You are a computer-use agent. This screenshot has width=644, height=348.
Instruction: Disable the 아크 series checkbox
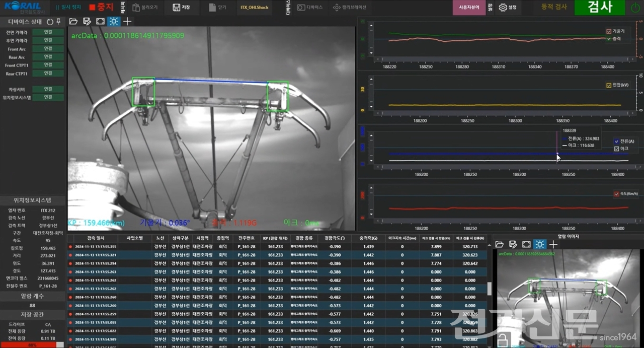coord(617,149)
